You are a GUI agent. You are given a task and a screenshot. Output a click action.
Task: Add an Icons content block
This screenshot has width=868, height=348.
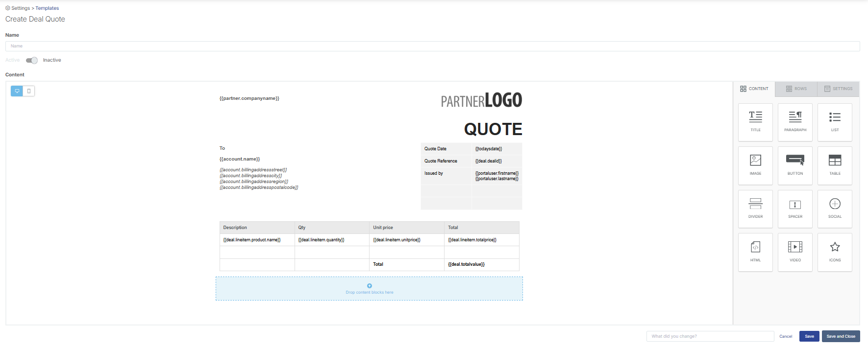pyautogui.click(x=835, y=252)
